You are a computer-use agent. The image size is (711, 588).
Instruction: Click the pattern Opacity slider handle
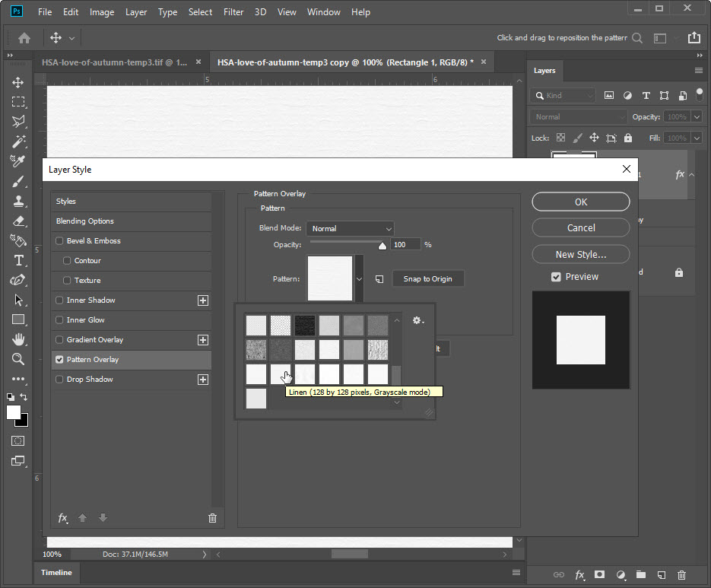pyautogui.click(x=382, y=246)
